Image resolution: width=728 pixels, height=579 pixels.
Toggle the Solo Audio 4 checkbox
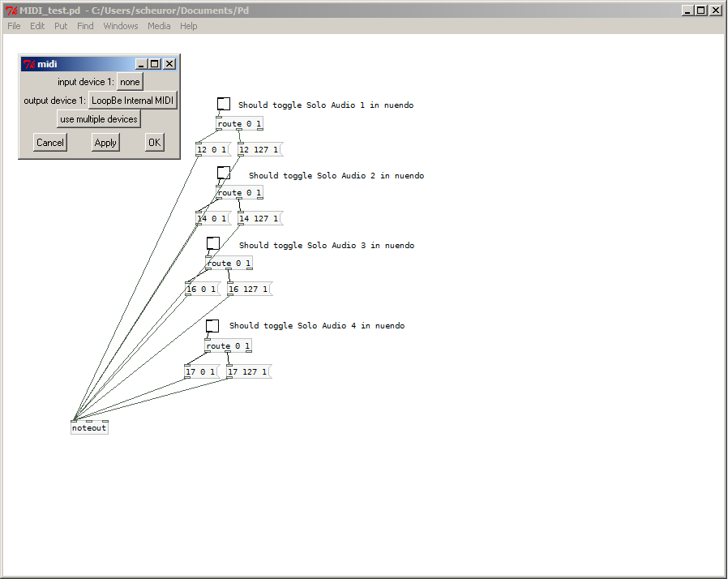coord(212,326)
